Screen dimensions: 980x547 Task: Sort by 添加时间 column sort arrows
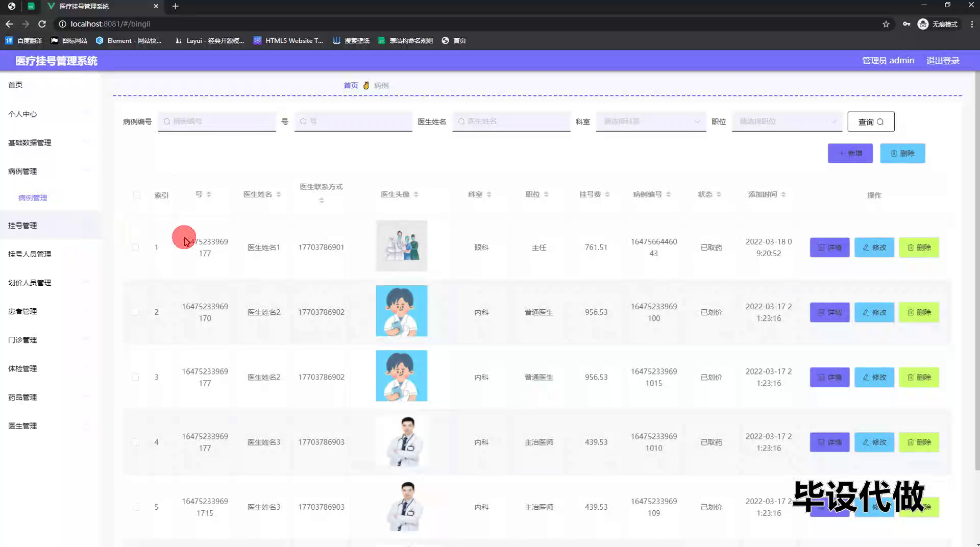(783, 194)
